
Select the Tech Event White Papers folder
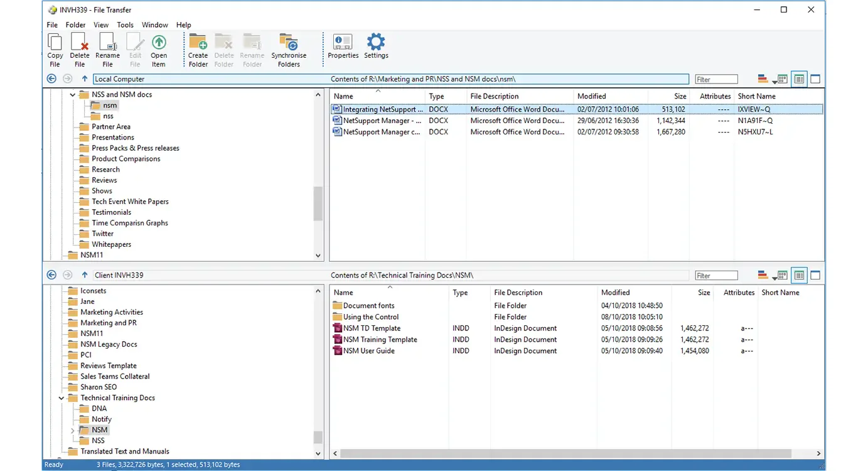(x=130, y=202)
